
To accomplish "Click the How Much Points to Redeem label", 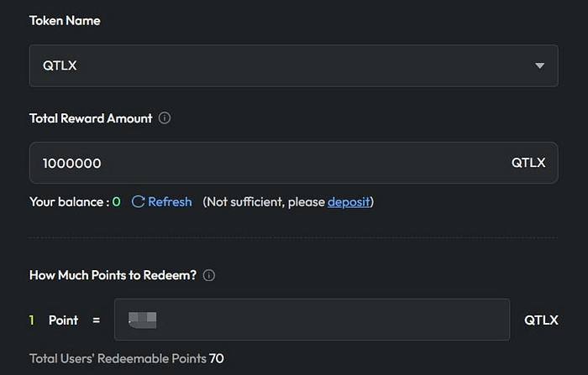I will [113, 275].
